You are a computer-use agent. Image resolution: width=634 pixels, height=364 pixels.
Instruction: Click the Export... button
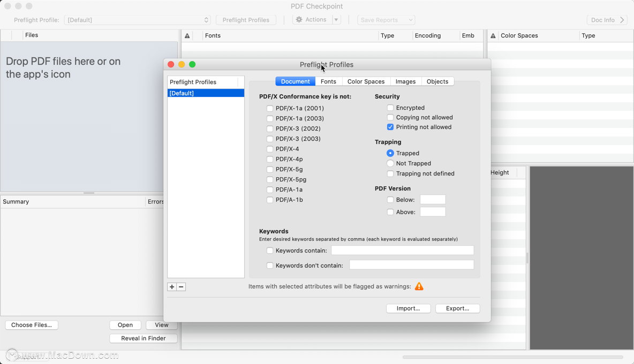coord(457,308)
